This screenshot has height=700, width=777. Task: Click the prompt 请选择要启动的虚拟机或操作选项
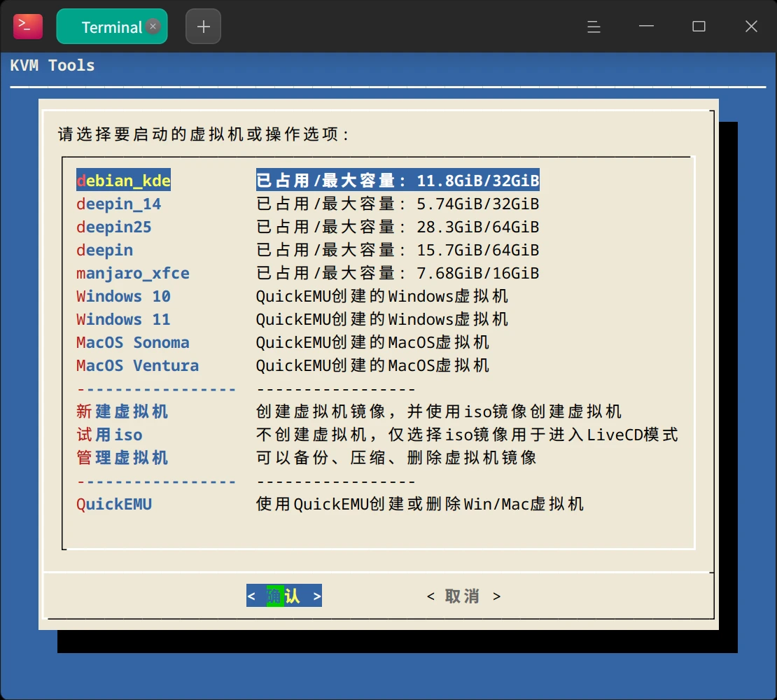tap(204, 134)
